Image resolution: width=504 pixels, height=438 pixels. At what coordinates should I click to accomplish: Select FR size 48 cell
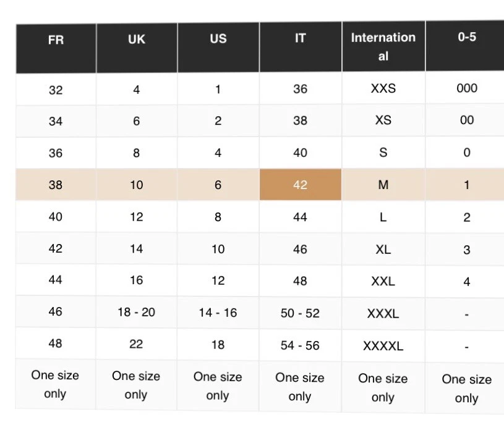[x=56, y=343]
